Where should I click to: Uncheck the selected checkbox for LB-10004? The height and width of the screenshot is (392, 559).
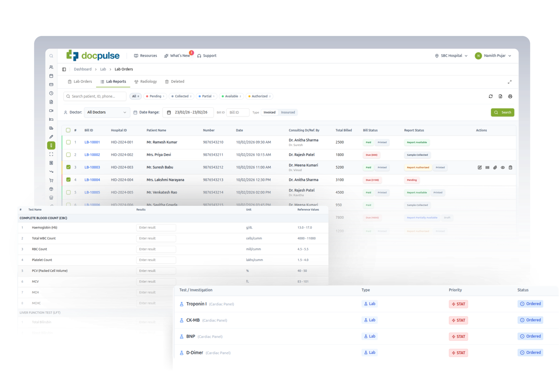tap(68, 180)
